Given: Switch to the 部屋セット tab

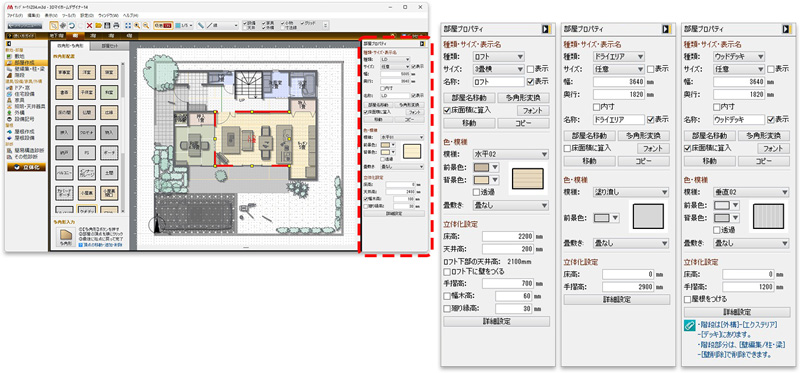Looking at the screenshot, I should click(110, 46).
